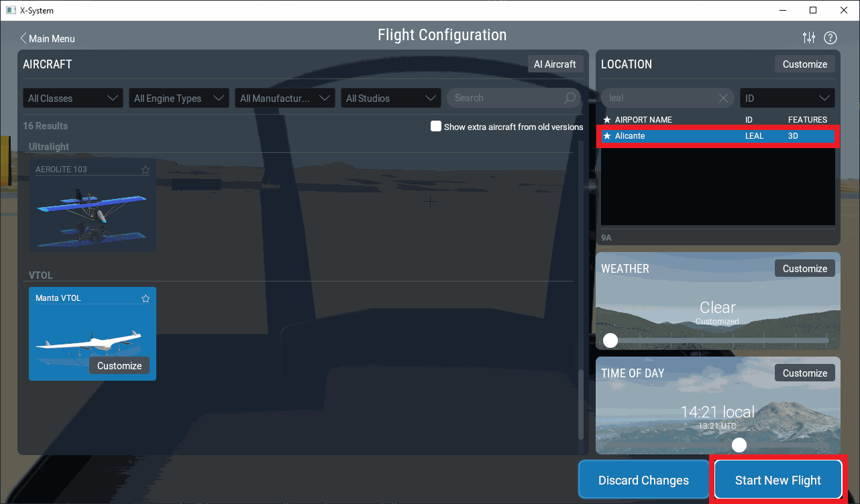Viewport: 860px width, 504px height.
Task: Select the Alicante LEAL airport row
Action: pos(718,136)
